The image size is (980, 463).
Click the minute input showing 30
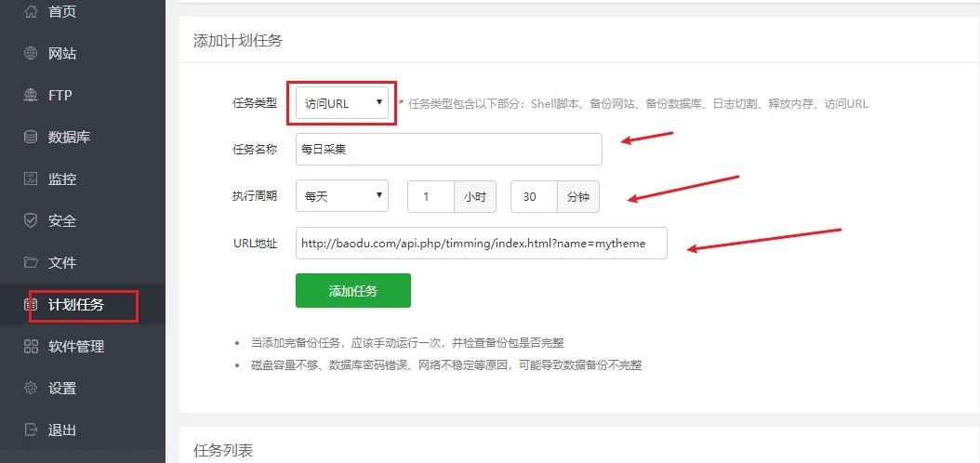(x=534, y=196)
